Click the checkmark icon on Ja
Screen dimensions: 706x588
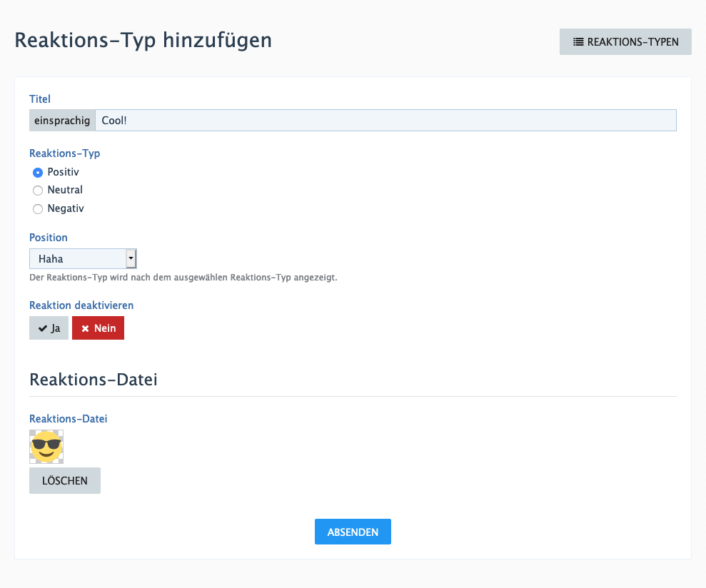click(43, 329)
